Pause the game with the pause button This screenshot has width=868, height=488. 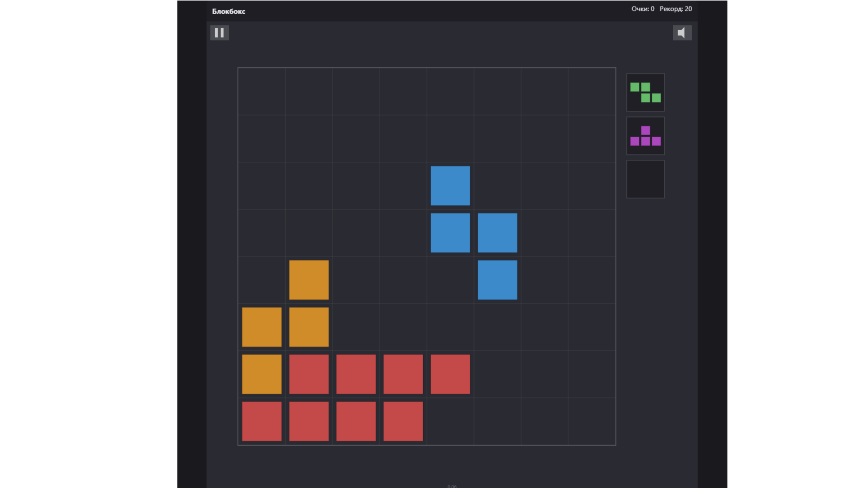point(219,33)
